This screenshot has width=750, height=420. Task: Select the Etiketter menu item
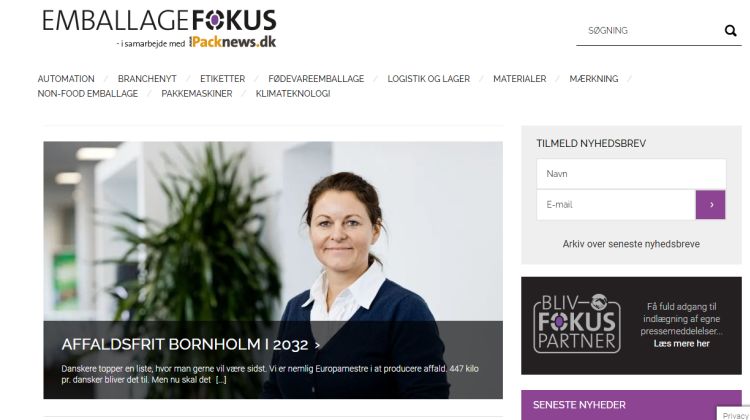tap(222, 78)
